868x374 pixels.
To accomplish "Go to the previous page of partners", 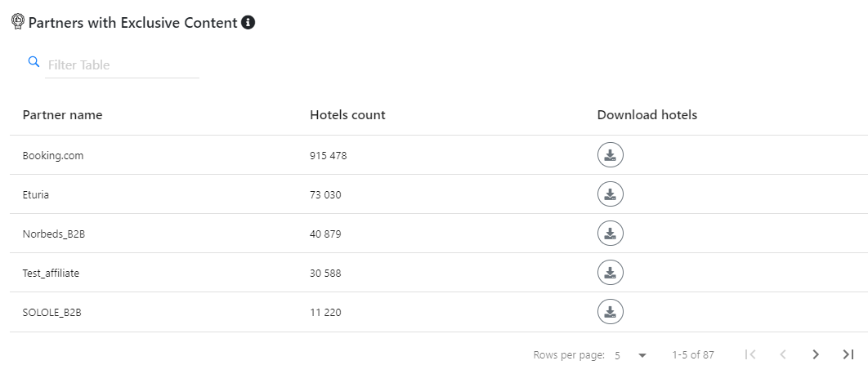I will [783, 354].
